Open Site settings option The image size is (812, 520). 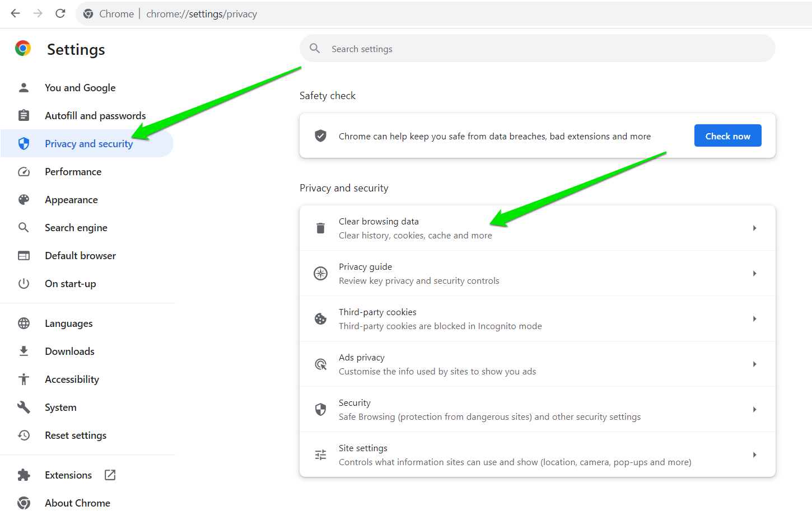coord(538,455)
